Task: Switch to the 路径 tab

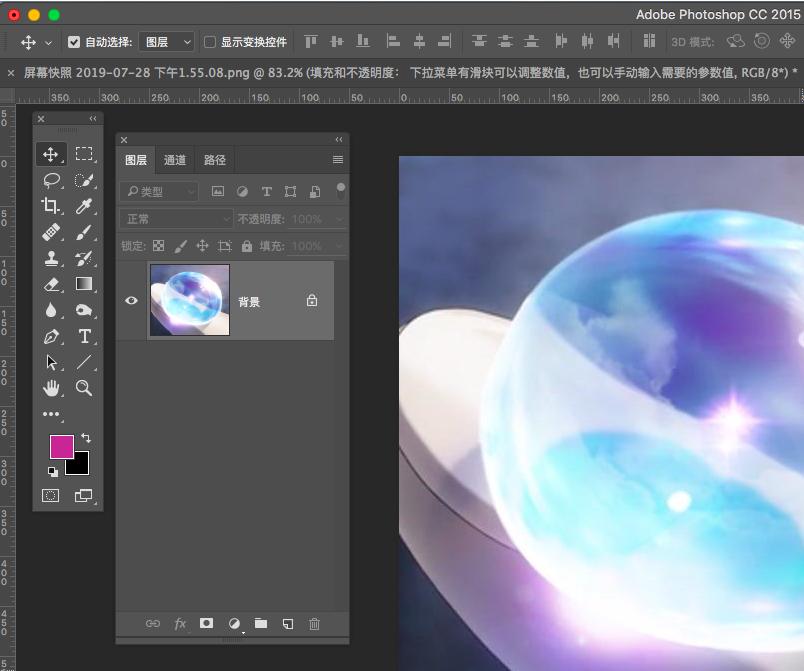Action: [215, 160]
